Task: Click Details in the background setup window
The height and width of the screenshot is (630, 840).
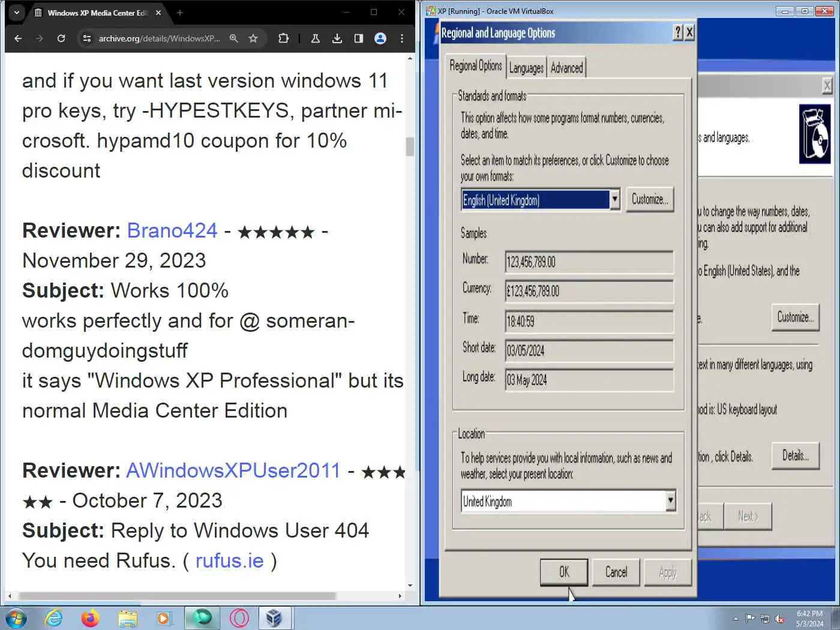Action: click(796, 456)
